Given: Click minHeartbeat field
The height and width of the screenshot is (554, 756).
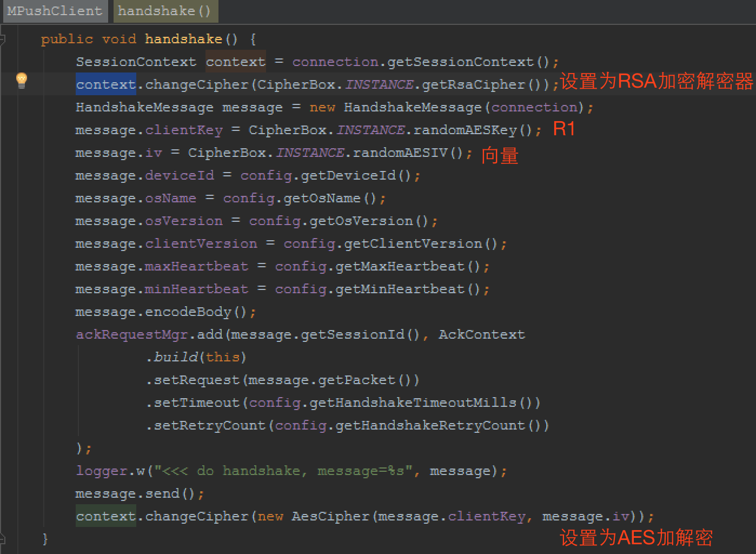Looking at the screenshot, I should (x=196, y=289).
